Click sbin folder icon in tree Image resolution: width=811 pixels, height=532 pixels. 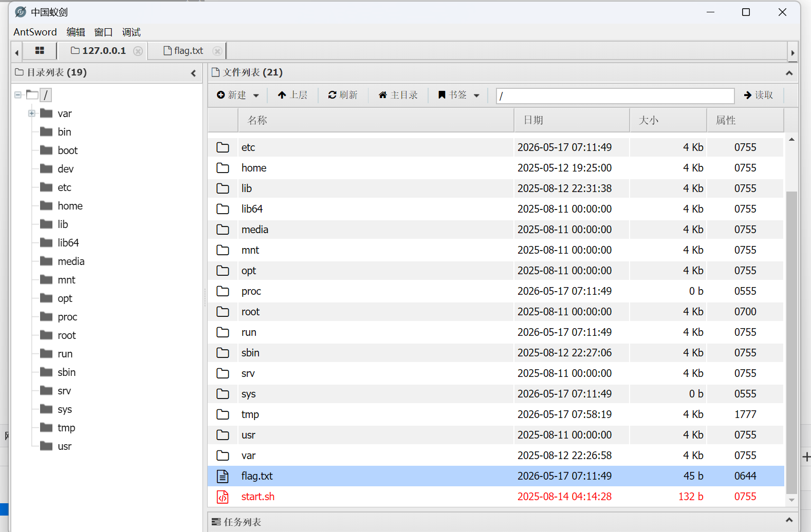pos(46,372)
